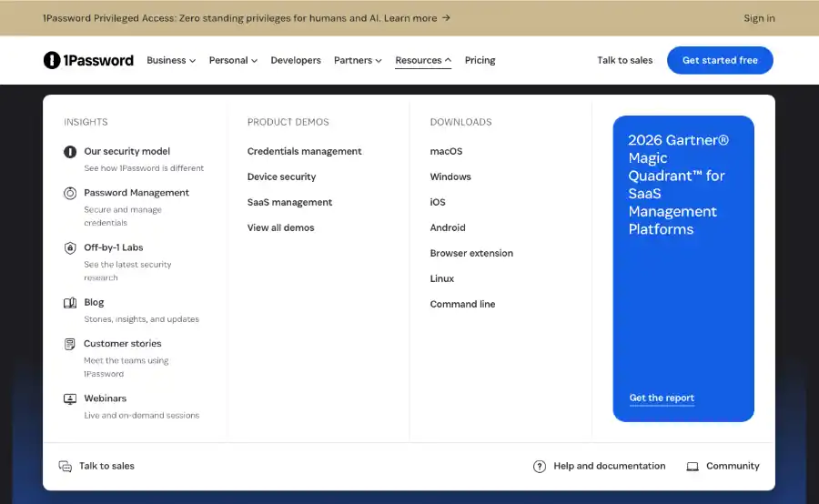The height and width of the screenshot is (504, 819).
Task: Click the DOWNLOADS heading
Action: click(460, 122)
